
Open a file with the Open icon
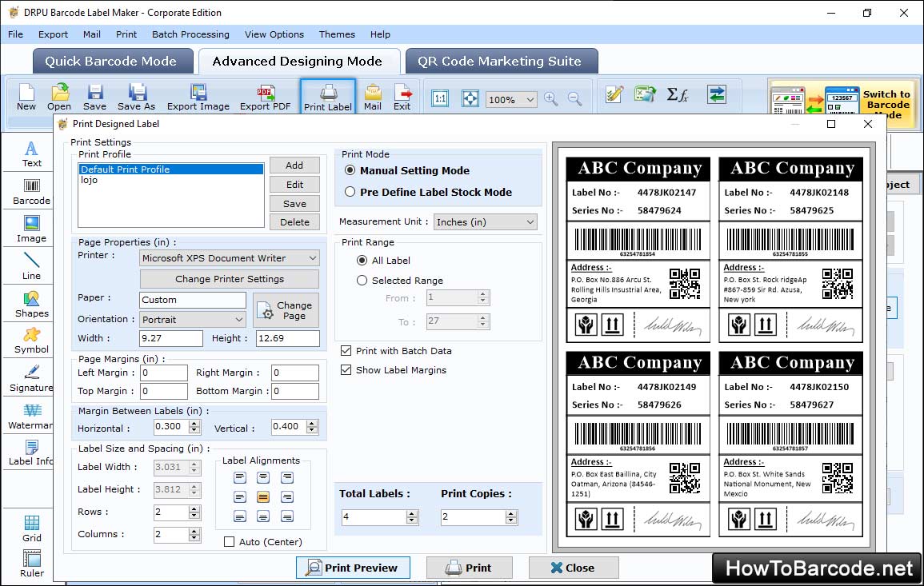click(x=59, y=98)
